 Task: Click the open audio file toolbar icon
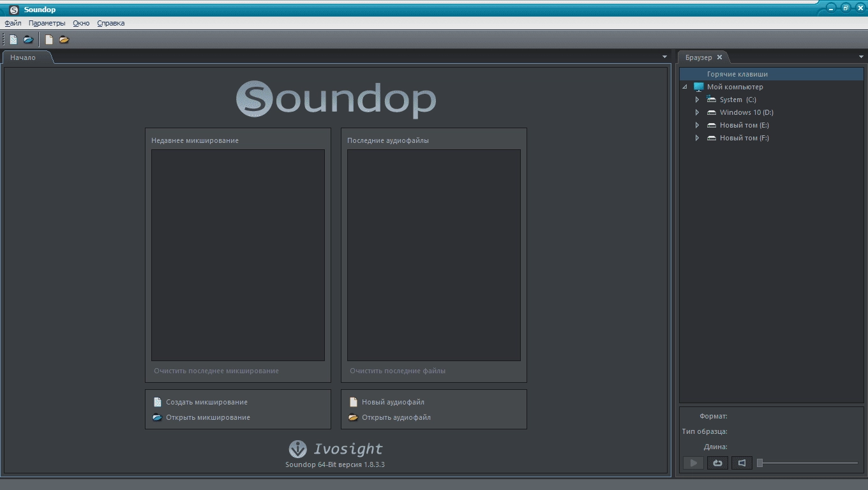[64, 40]
